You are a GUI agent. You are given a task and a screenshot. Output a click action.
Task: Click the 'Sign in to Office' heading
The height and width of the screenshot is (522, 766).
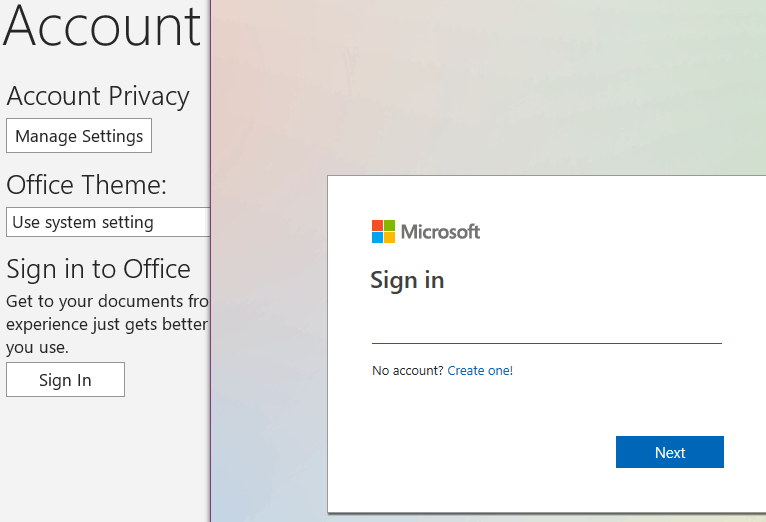coord(98,269)
